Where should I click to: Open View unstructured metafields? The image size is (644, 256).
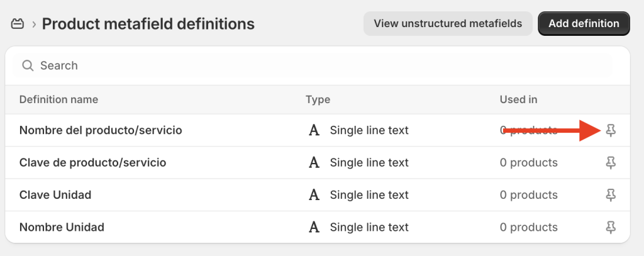448,23
